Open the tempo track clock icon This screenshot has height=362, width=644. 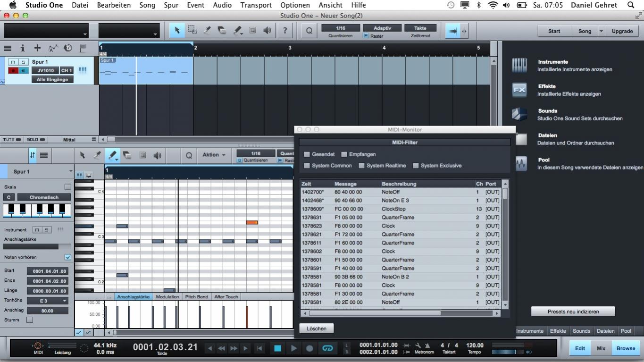(68, 48)
